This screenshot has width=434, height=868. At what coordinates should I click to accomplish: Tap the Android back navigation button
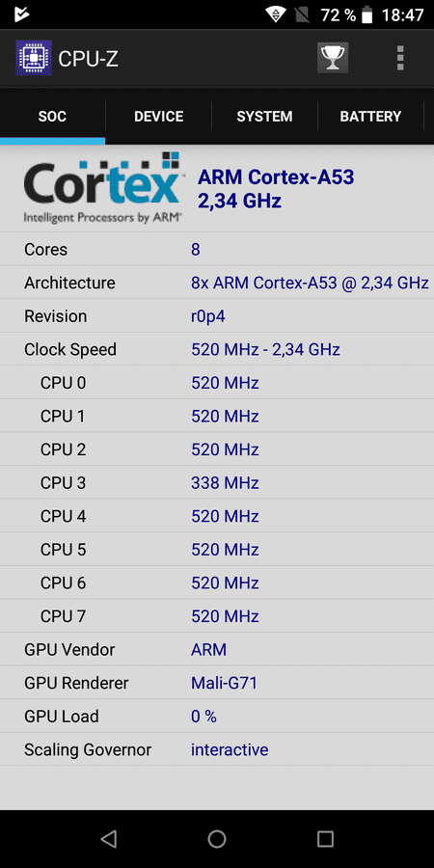click(x=108, y=839)
